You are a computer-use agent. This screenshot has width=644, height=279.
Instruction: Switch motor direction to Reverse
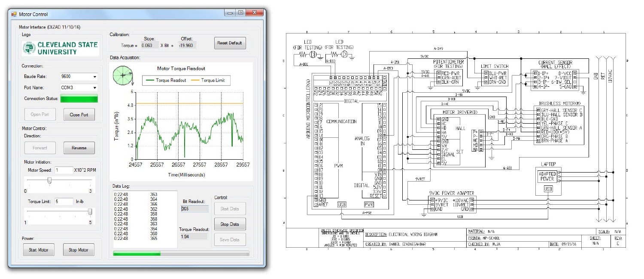coord(79,147)
